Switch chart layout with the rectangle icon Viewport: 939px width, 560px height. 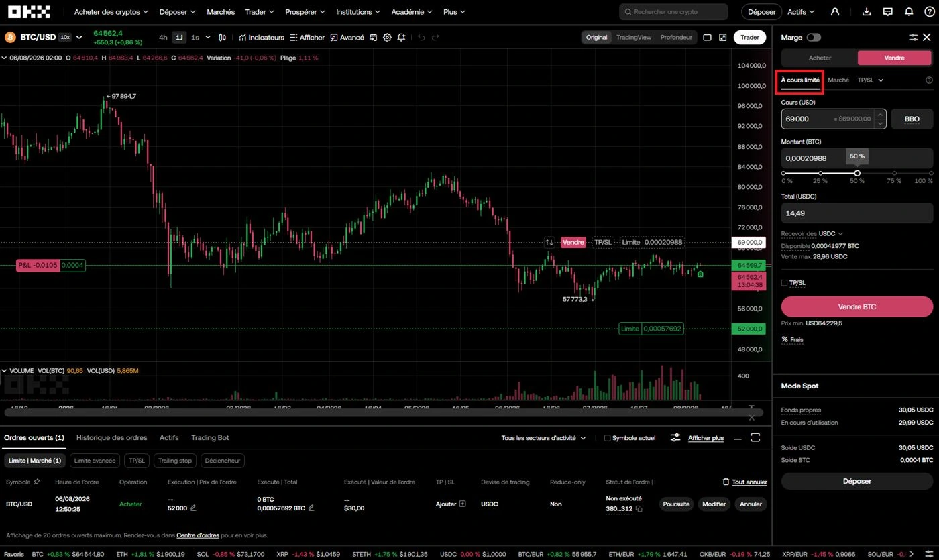pyautogui.click(x=707, y=38)
